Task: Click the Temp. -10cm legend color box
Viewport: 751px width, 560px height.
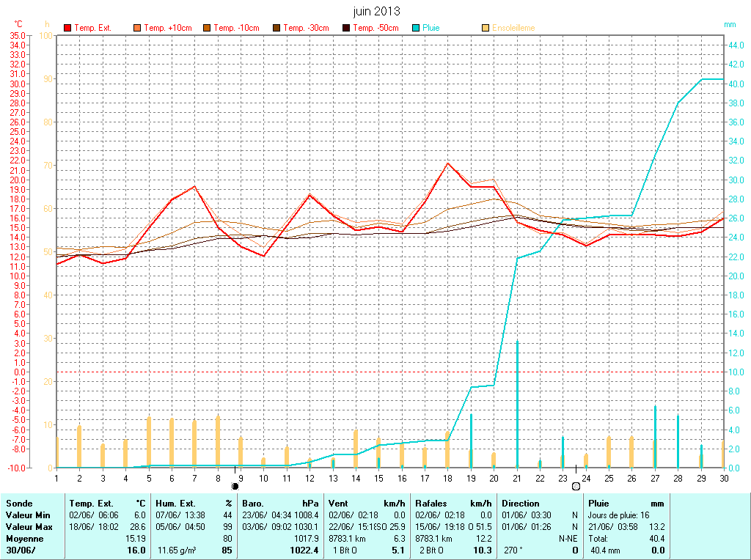Action: coord(208,28)
